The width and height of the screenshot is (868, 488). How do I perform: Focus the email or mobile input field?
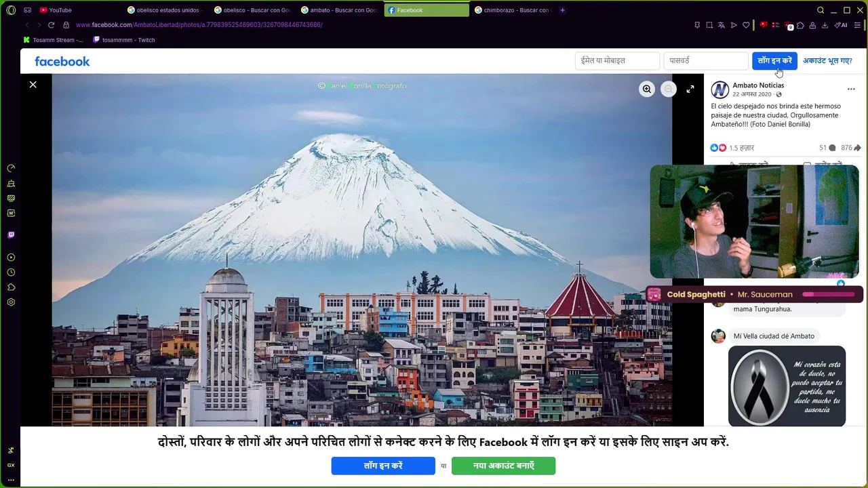[x=617, y=61]
